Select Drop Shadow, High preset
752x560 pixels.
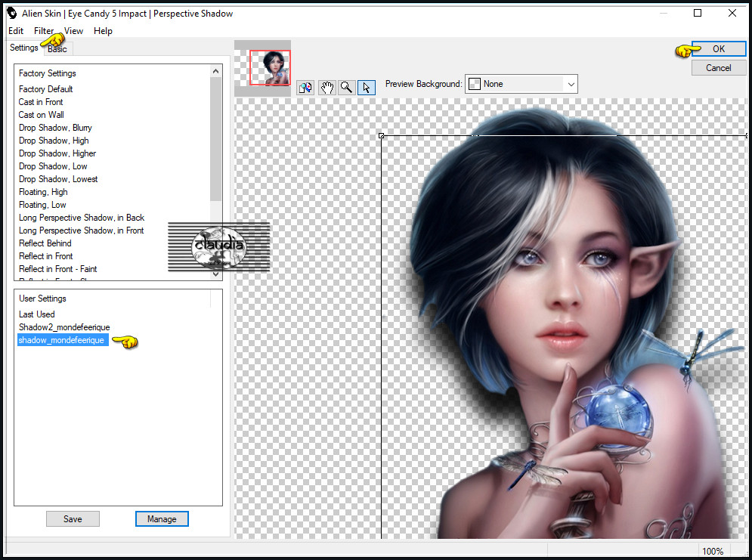coord(54,141)
